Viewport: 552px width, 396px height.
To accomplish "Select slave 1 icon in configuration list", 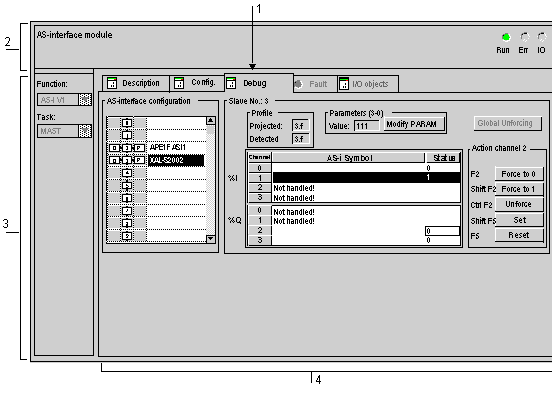I will click(127, 135).
